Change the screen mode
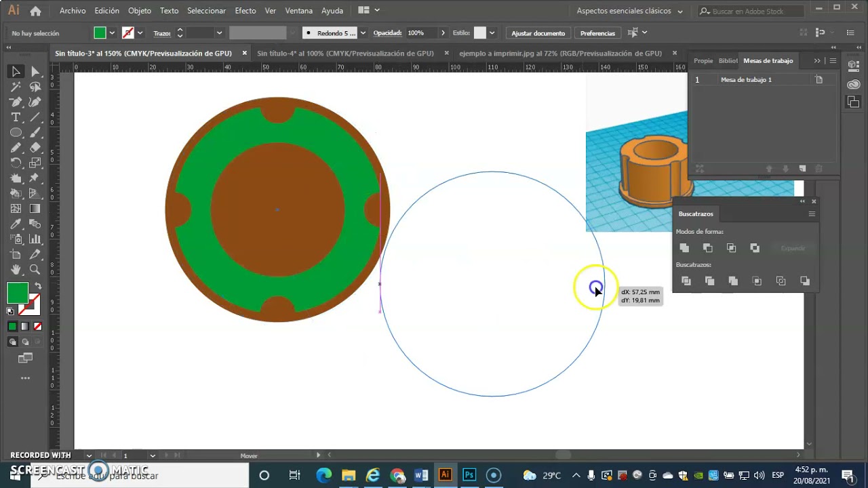The image size is (868, 488). click(25, 358)
